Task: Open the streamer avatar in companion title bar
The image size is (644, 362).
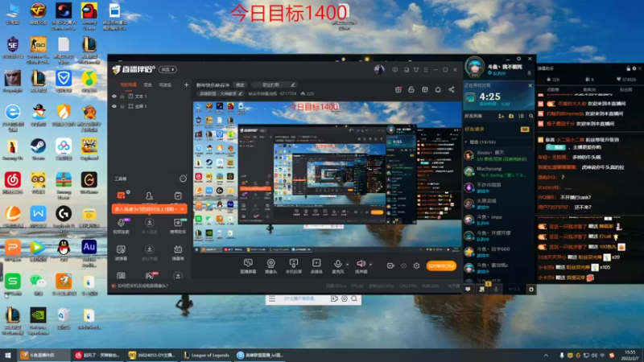Action: 379,69
